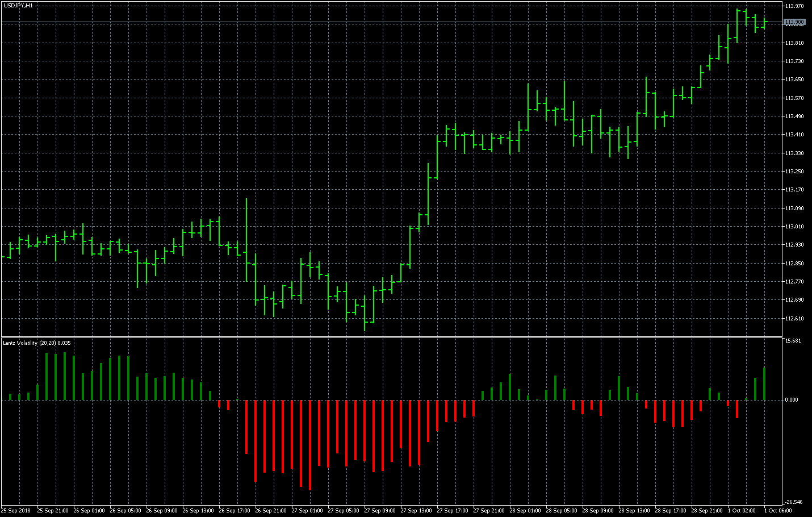The image size is (812, 517).
Task: Click the 113.410 price axis label
Action: pos(794,135)
